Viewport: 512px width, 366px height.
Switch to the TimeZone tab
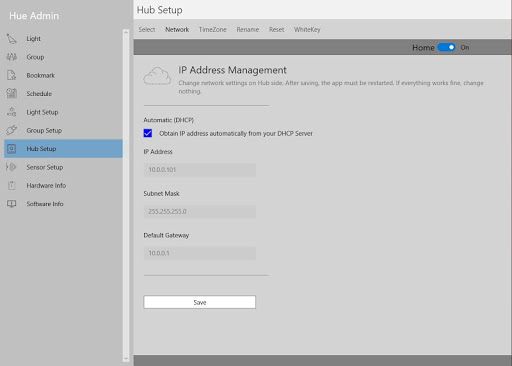click(213, 29)
